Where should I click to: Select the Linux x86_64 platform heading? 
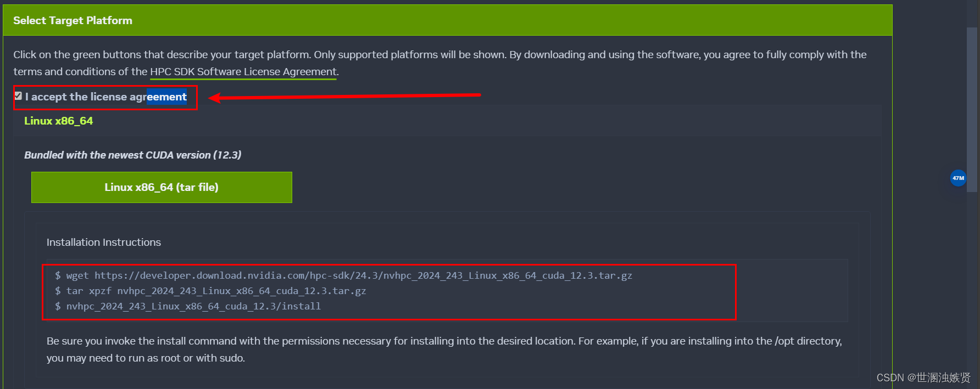click(x=58, y=121)
